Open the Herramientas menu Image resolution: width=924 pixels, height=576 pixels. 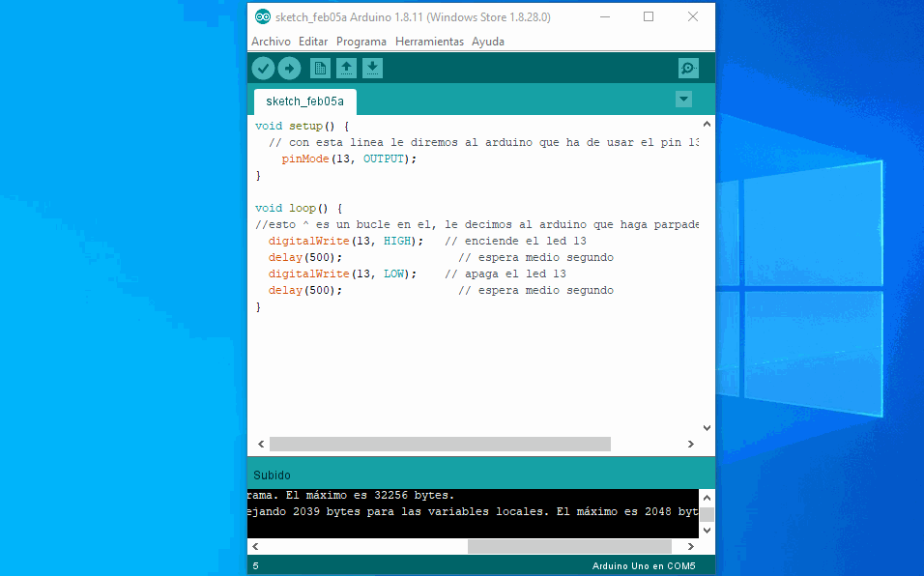click(x=429, y=42)
